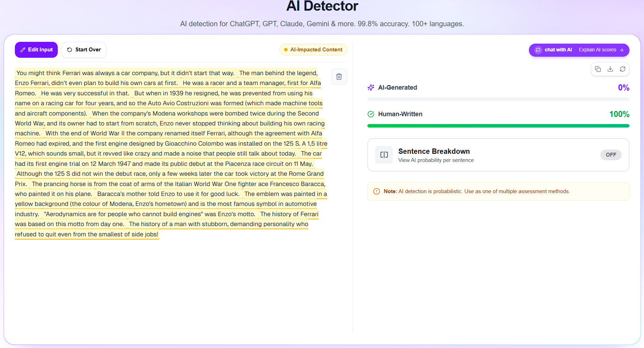Click Start Over button
This screenshot has height=348, width=644.
point(84,50)
